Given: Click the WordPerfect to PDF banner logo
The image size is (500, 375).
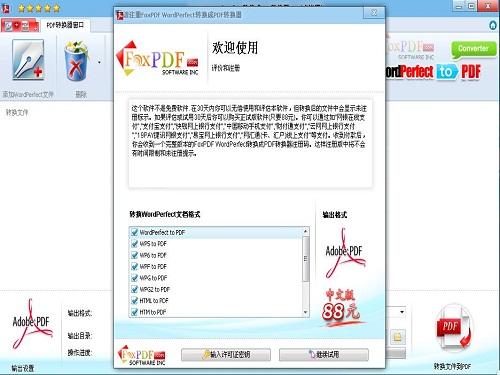Looking at the screenshot, I should tap(433, 72).
